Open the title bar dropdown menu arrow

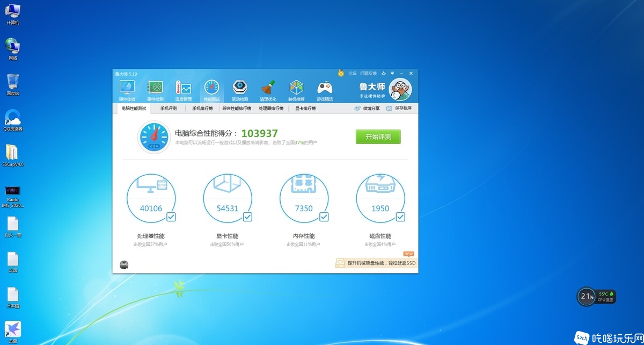tap(392, 73)
